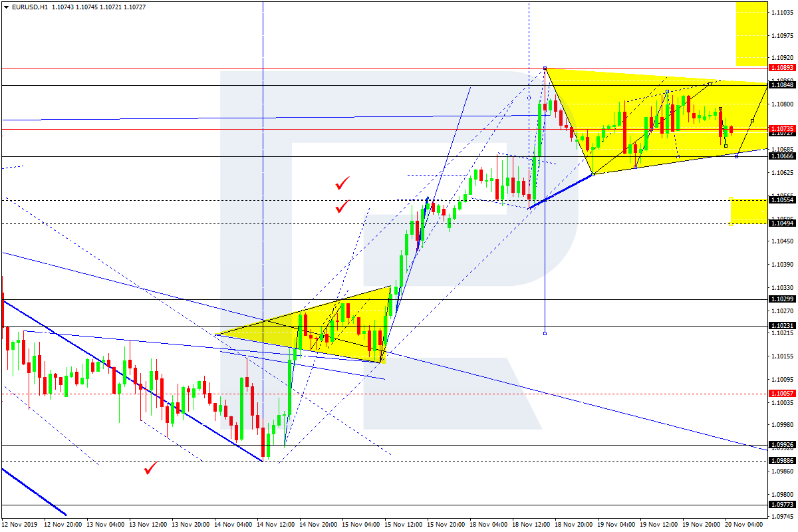798x532 pixels.
Task: Select the square anchor ending the vertical line near 1.10231
Action: 545,332
